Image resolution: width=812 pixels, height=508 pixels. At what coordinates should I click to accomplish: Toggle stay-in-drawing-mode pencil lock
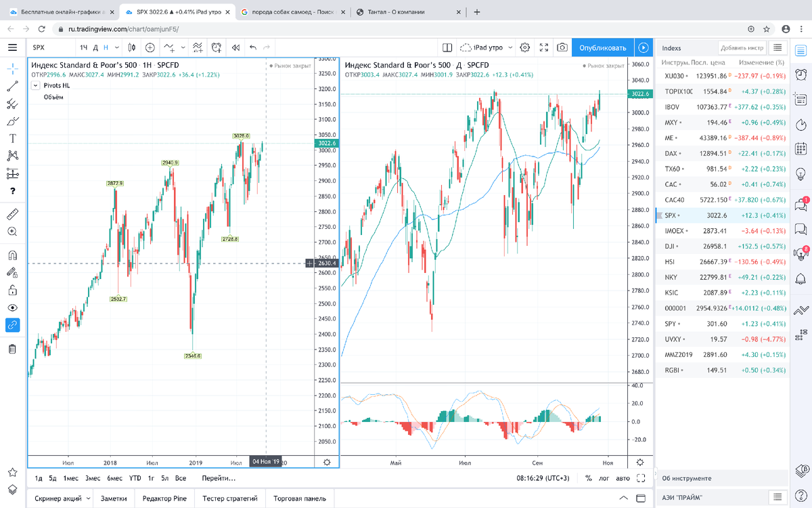[12, 273]
